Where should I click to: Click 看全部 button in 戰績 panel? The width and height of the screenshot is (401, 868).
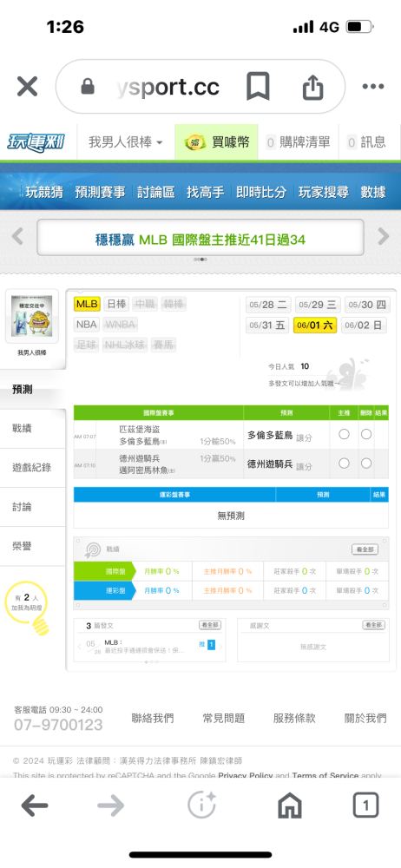(365, 549)
